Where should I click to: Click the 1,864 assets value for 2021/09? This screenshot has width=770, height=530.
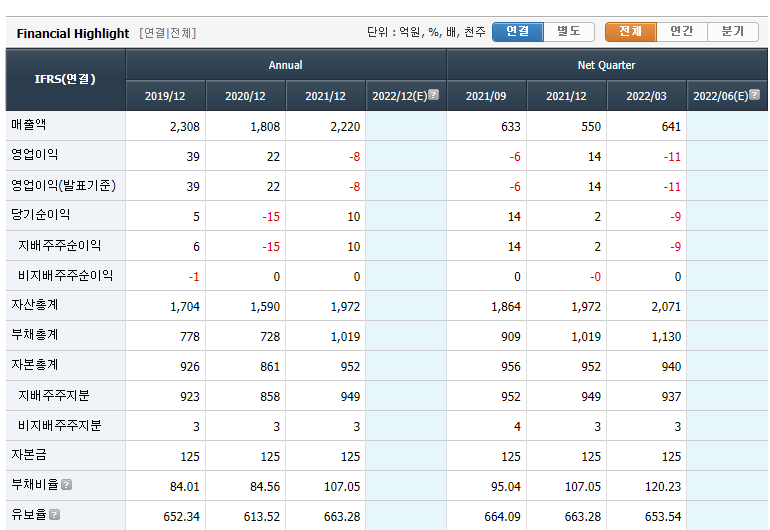(506, 307)
